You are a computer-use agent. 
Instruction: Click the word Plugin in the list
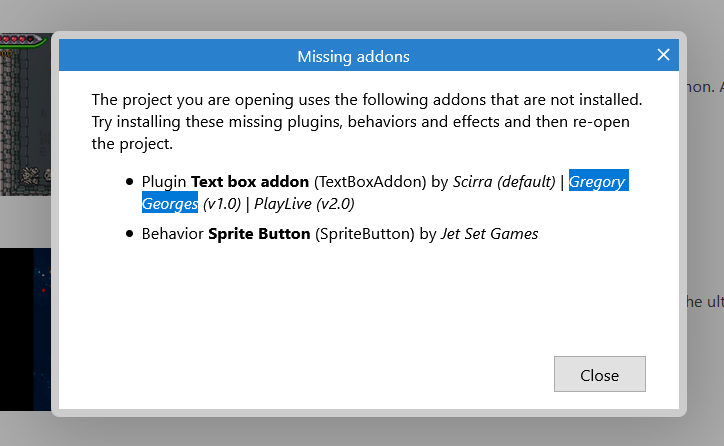[164, 182]
